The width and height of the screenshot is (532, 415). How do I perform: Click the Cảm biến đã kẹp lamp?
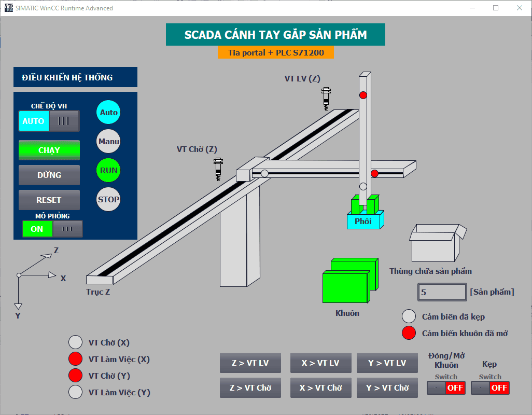[x=409, y=316]
